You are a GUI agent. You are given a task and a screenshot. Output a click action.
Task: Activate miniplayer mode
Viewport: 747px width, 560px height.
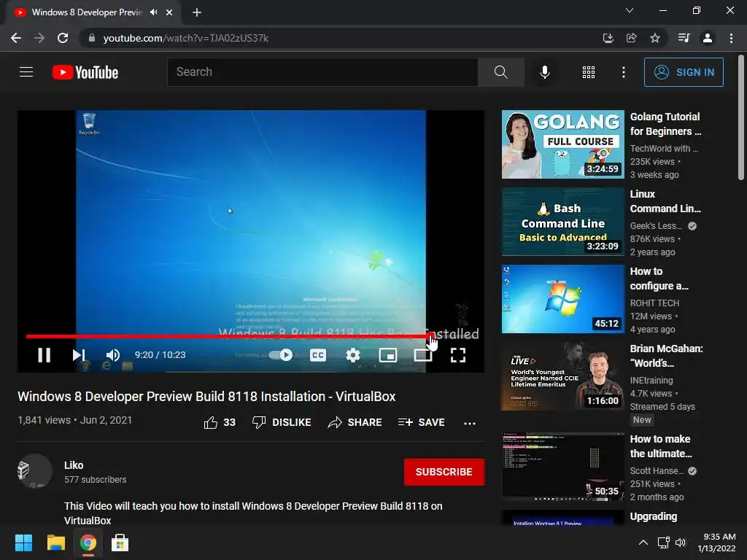point(388,355)
